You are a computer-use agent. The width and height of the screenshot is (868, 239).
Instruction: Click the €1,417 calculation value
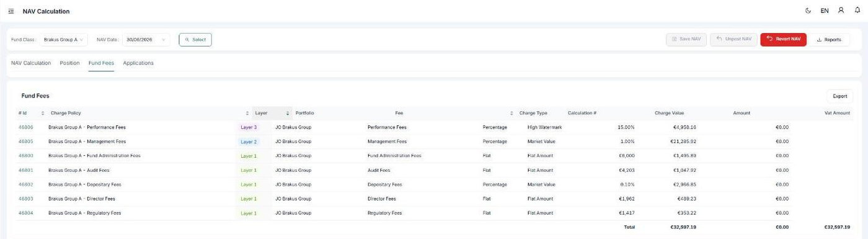626,213
